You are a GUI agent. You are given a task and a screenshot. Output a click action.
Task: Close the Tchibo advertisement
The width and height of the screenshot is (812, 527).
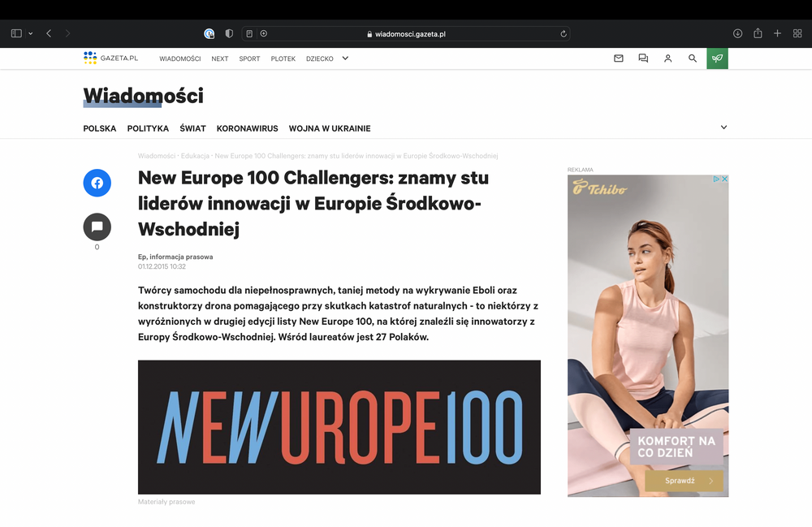point(724,179)
